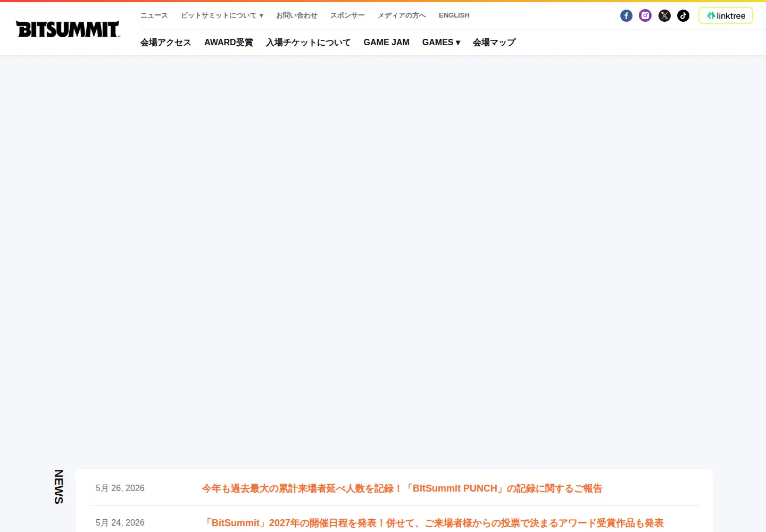Open 入場チケットについて ticket page
Screen dimensions: 766x532
[x=309, y=43]
